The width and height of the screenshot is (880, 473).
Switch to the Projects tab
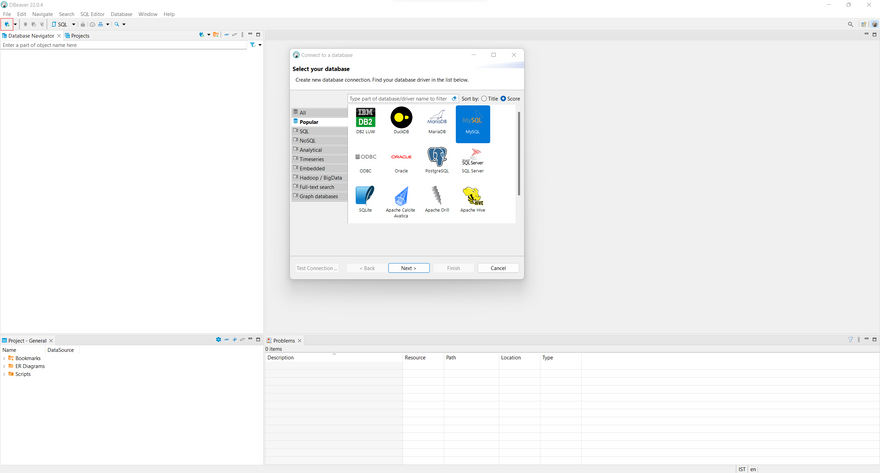(76, 35)
